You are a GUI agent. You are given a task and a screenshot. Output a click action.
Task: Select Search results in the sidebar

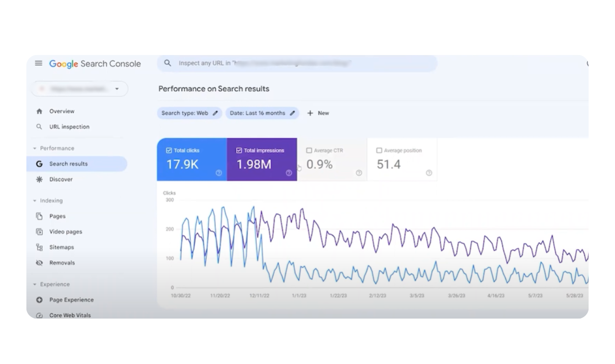68,164
